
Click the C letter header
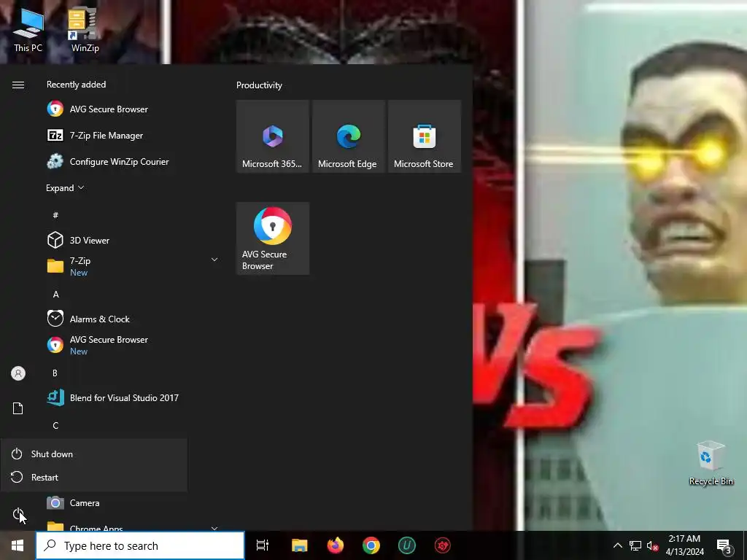click(x=55, y=426)
